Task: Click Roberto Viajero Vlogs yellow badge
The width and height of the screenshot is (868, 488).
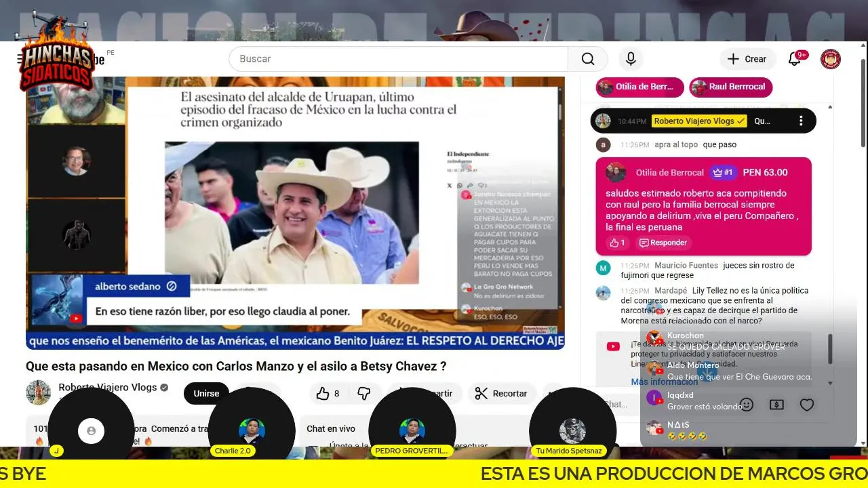Action: (x=699, y=121)
